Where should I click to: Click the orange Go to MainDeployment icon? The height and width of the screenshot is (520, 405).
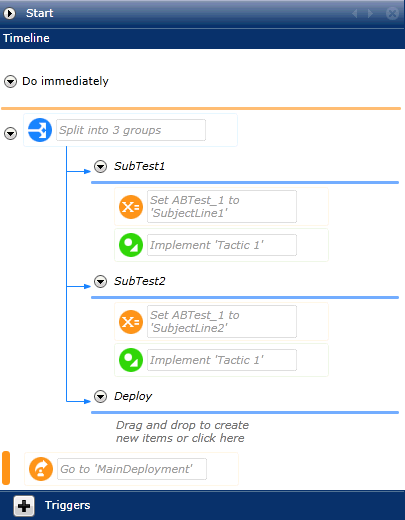click(x=41, y=469)
